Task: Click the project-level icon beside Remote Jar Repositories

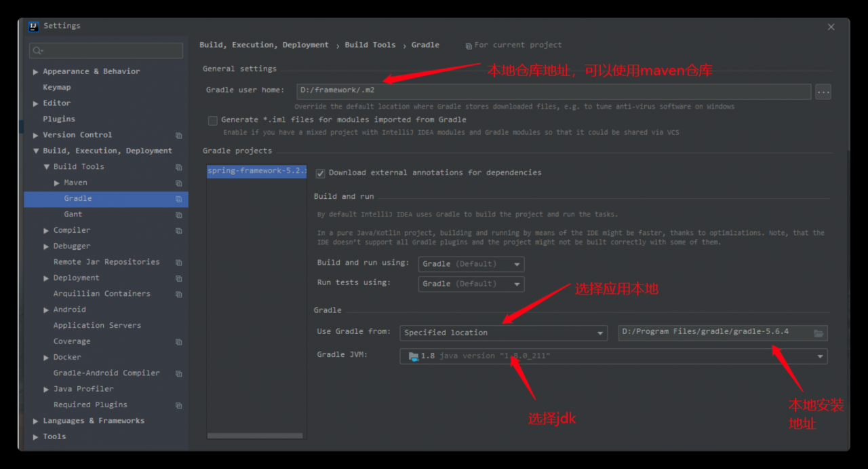Action: tap(179, 262)
